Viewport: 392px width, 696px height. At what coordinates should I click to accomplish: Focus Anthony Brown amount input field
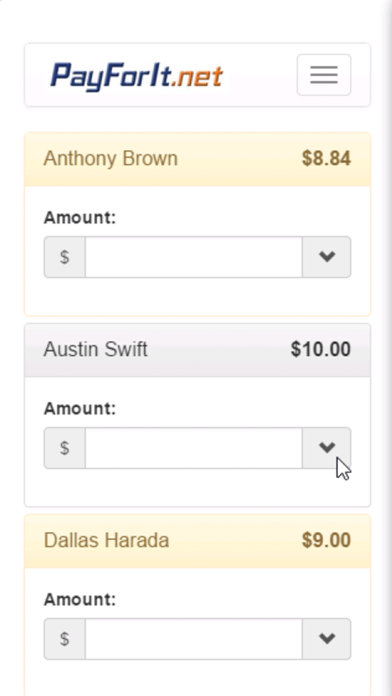pyautogui.click(x=194, y=257)
